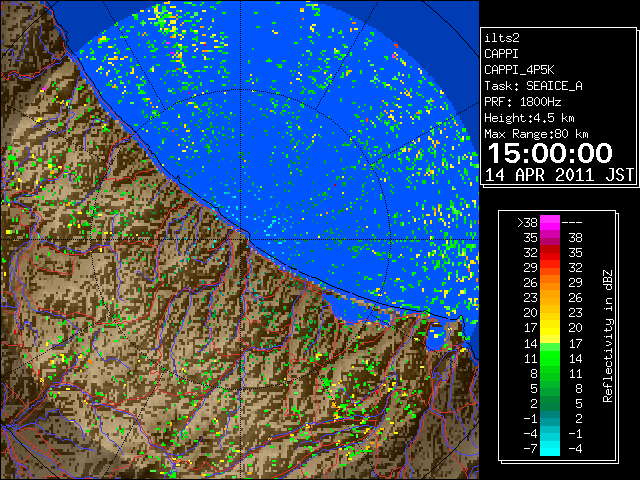The height and width of the screenshot is (480, 640).
Task: Select the '14 APR 2011 JST' date
Action: (560, 175)
